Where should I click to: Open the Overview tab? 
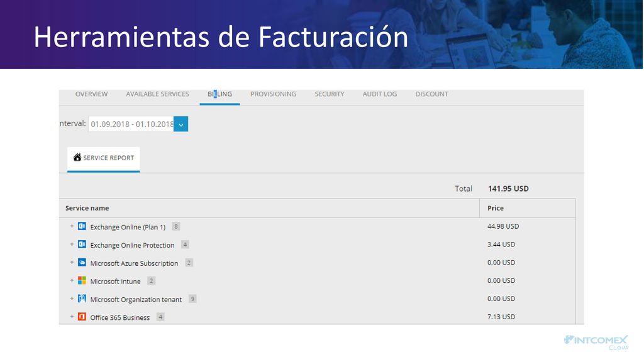pyautogui.click(x=91, y=94)
